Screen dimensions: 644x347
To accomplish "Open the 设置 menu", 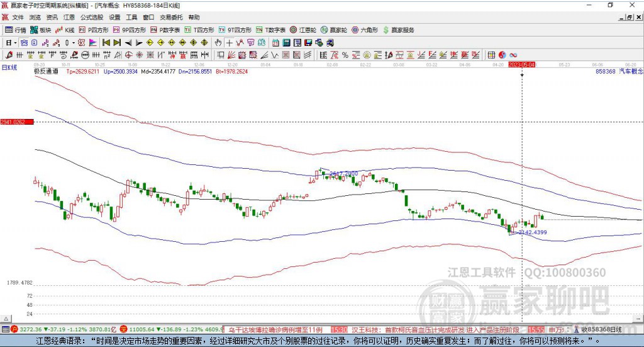I will (x=114, y=17).
